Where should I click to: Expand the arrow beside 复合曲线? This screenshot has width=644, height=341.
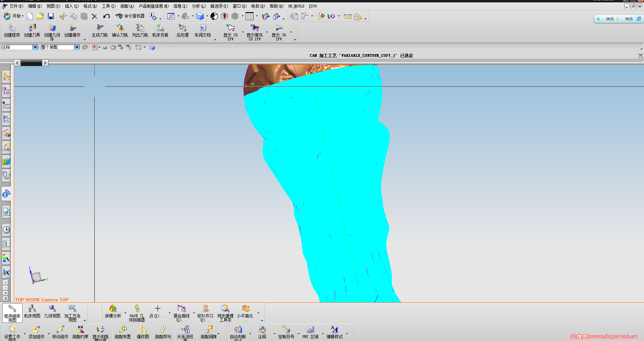coord(194,313)
